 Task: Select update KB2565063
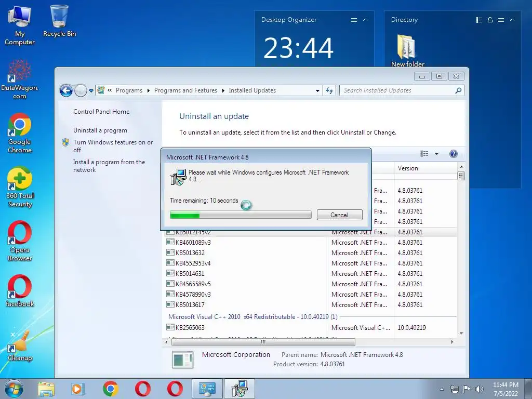190,327
